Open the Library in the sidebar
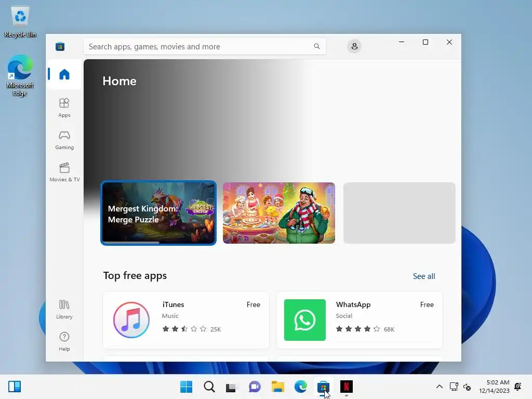The image size is (532, 399). [x=64, y=309]
